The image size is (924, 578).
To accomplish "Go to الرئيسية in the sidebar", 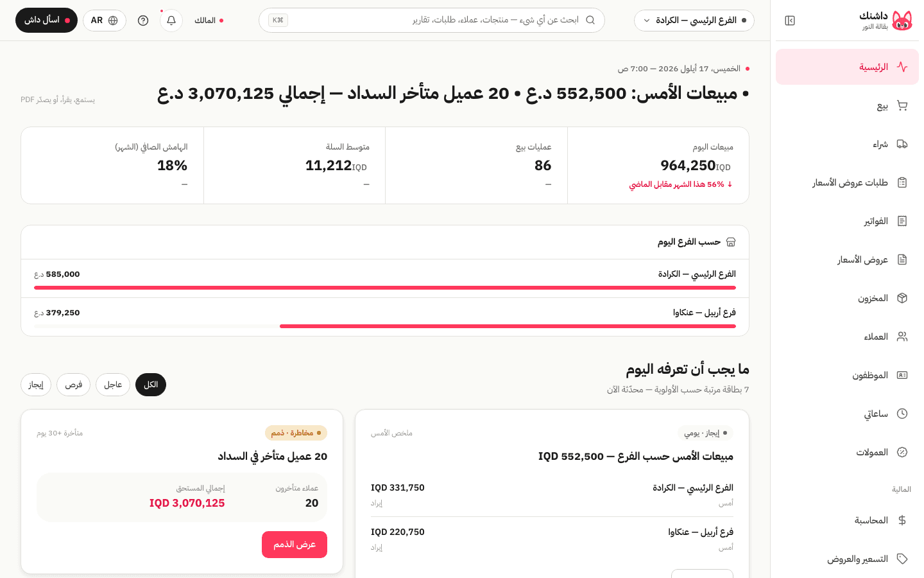I will click(847, 67).
